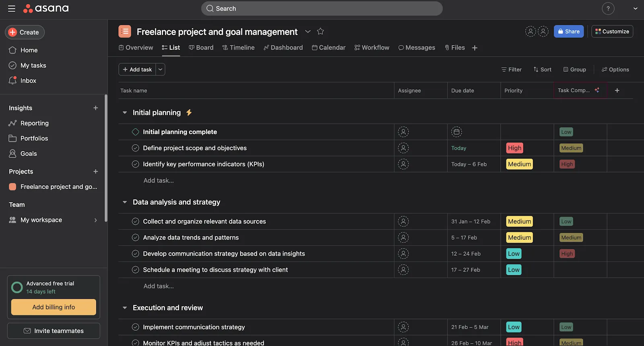Screen dimensions: 644x346
Task: Assign Analyze data trends and patterns task
Action: (x=403, y=237)
